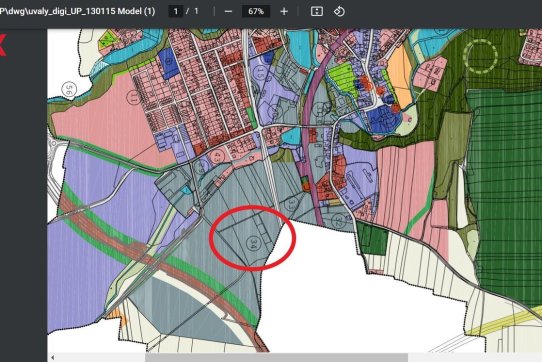Screen dimensions: 542x362
Task: Click the total page count after slash
Action: (x=196, y=11)
